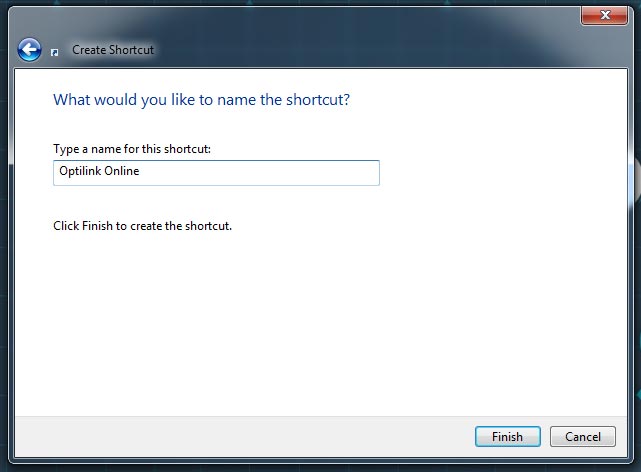Click the shortcut icon beside Create Shortcut
This screenshot has width=641, height=472.
54,52
